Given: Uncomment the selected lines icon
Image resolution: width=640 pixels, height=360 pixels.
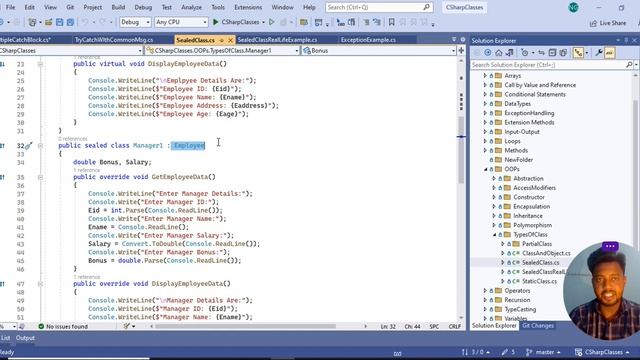Looking at the screenshot, I should point(376,22).
